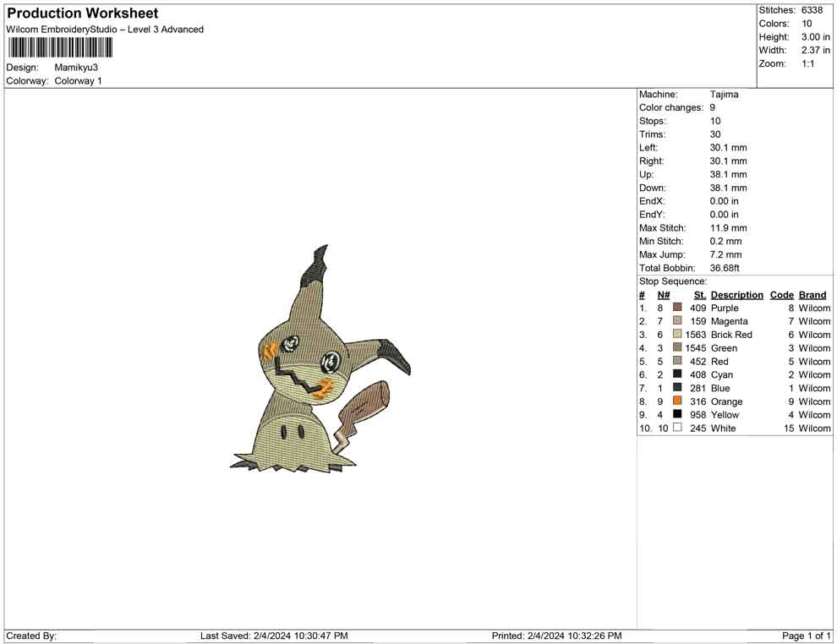Click the EndX value 0.00 in
The image size is (837, 644).
(x=724, y=201)
